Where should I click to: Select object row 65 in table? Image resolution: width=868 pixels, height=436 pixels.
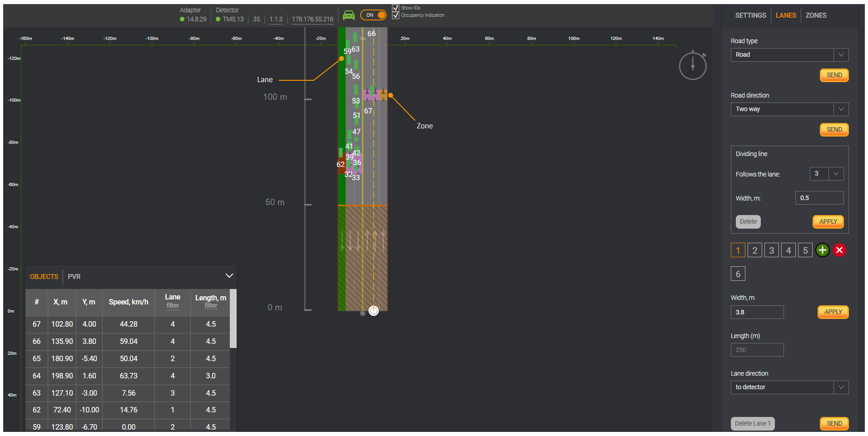[x=128, y=359]
